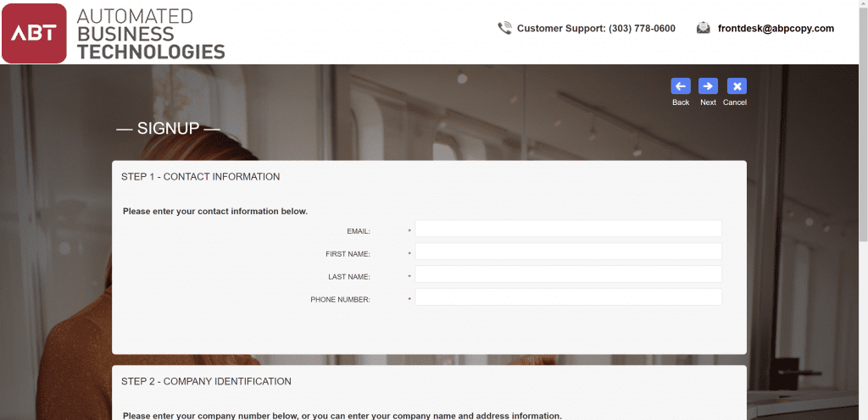Click the FIRST NAME: field label
Image resolution: width=868 pixels, height=420 pixels.
point(348,254)
